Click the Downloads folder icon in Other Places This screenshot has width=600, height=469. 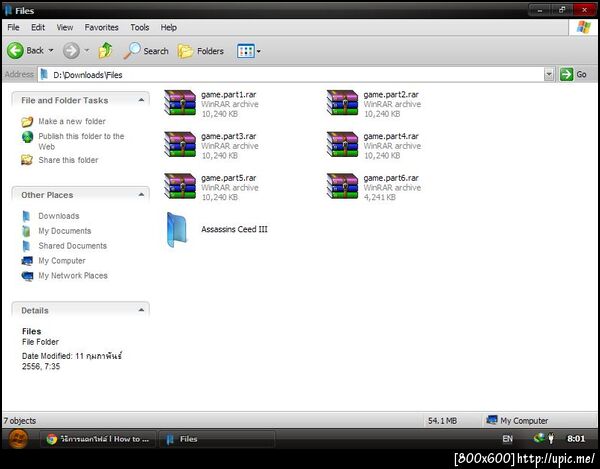(x=26, y=216)
